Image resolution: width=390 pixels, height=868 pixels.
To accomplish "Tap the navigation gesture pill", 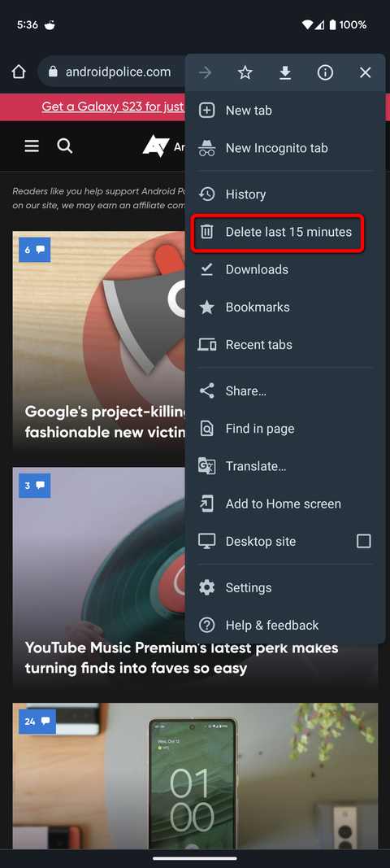I will click(x=195, y=858).
